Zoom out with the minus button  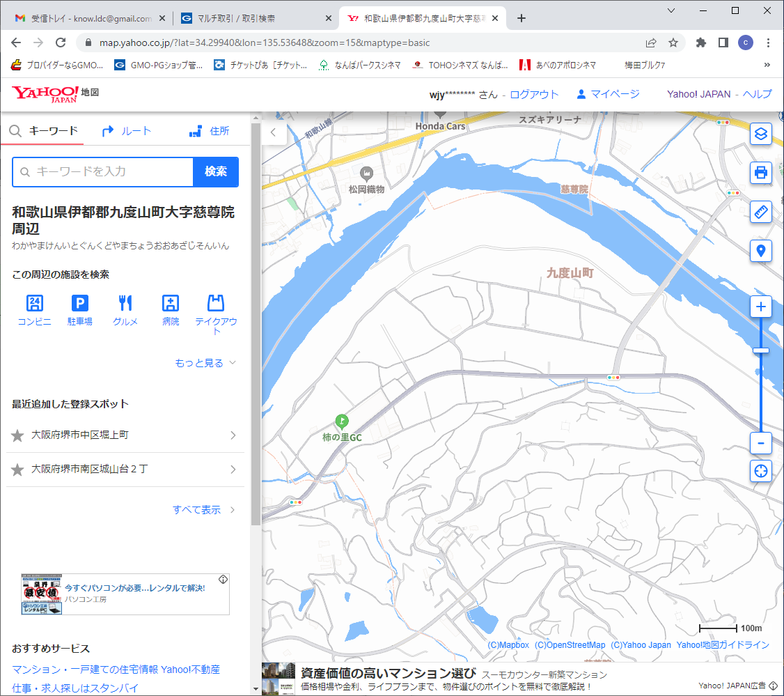760,443
